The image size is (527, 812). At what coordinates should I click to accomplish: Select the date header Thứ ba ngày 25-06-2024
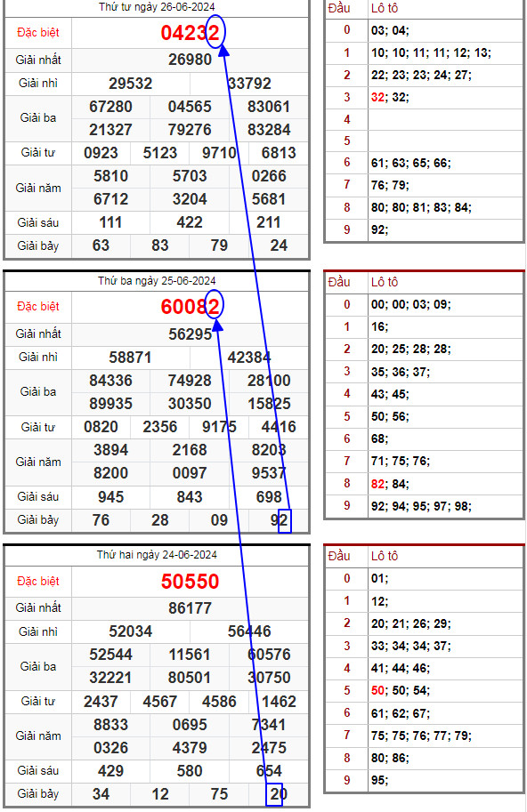(157, 281)
